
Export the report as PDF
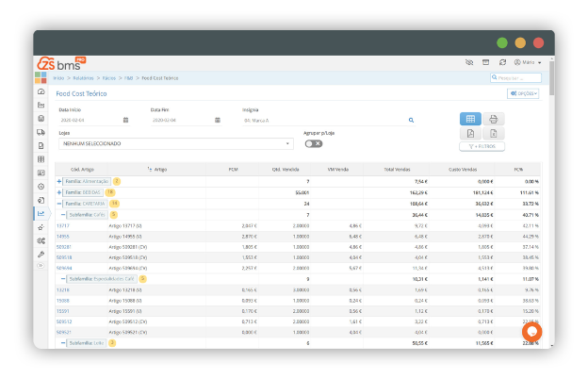coord(469,134)
